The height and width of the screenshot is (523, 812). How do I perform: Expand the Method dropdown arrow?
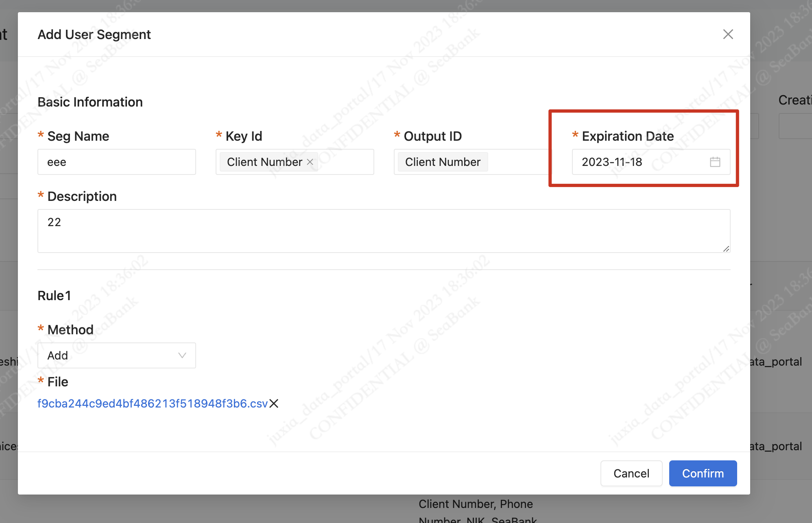182,355
